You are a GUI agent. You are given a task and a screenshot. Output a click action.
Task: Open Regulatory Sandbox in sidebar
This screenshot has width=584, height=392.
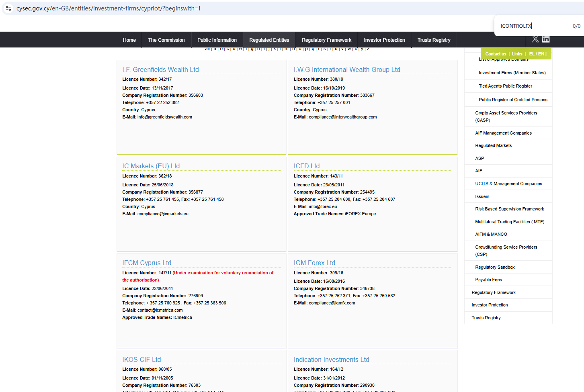click(495, 267)
